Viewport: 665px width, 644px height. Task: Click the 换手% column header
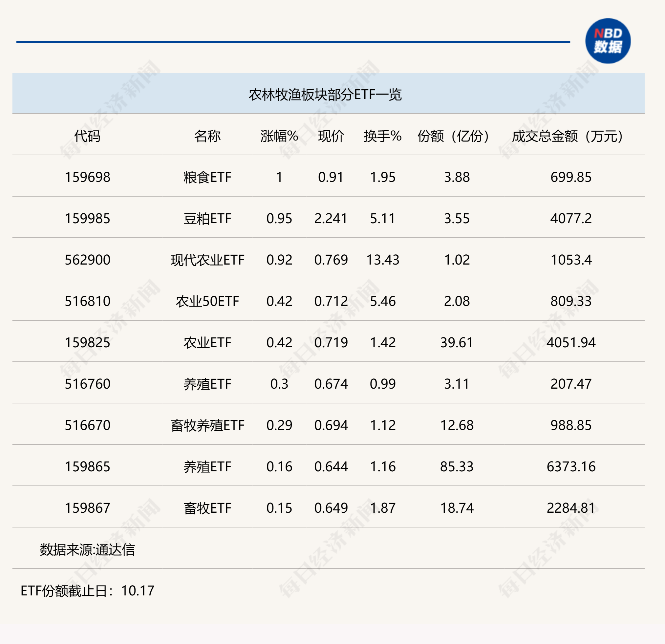(x=382, y=136)
